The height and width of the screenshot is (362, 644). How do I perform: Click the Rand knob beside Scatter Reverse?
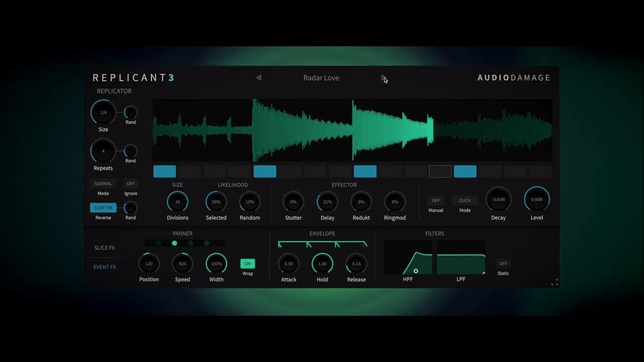pos(131,208)
